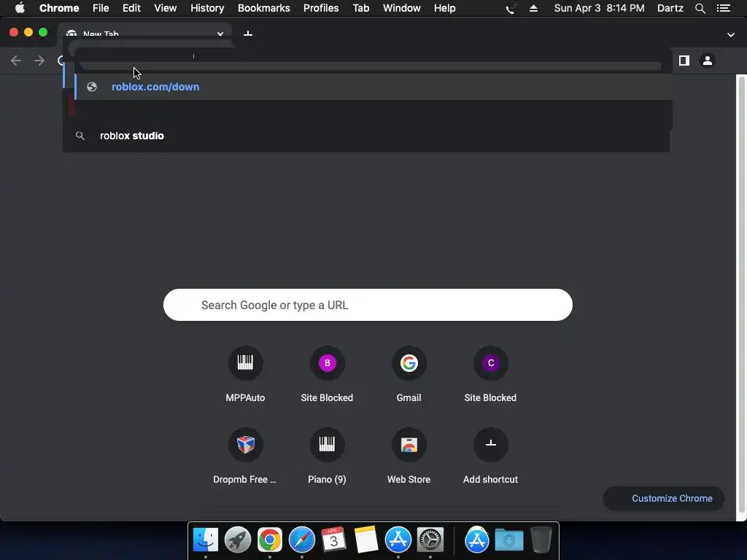747x560 pixels.
Task: Open a new tab with plus button
Action: (248, 34)
